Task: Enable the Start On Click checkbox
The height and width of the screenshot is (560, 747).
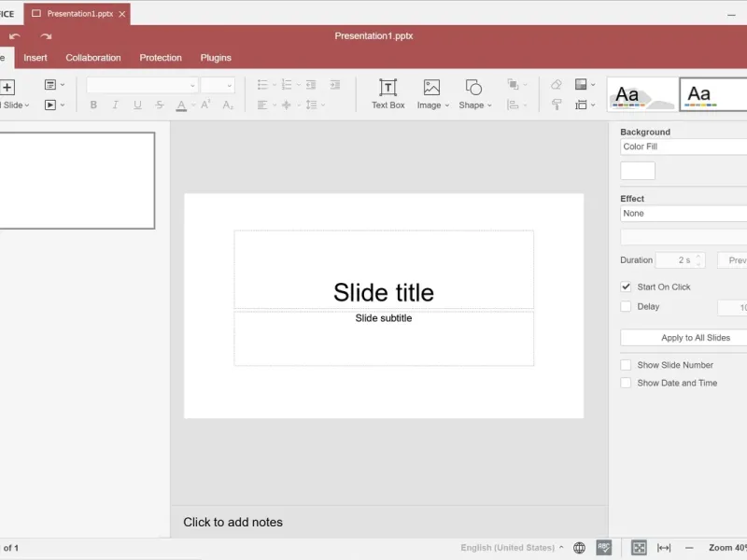Action: (x=626, y=287)
